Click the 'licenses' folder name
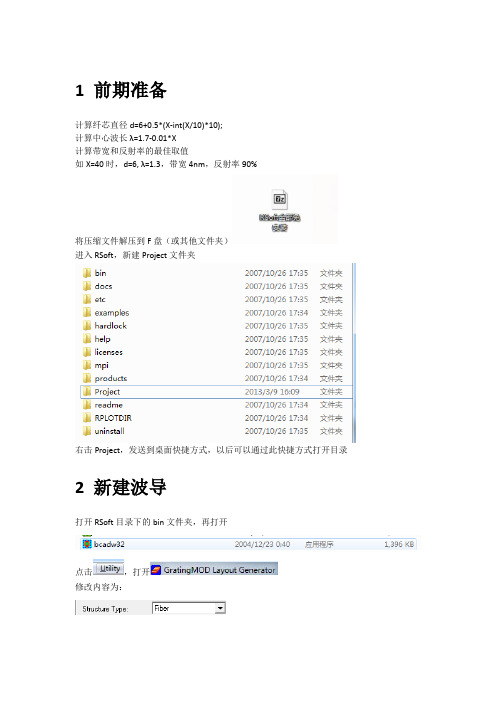The image size is (496, 702). pos(108,352)
